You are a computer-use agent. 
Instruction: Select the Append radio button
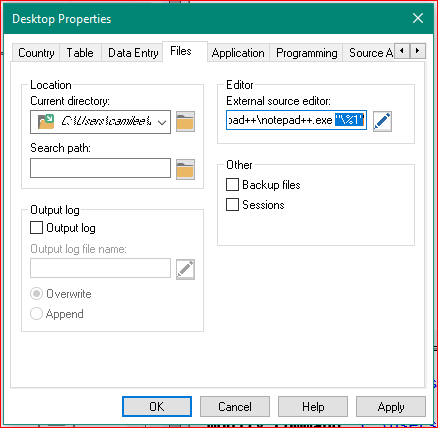coord(36,314)
